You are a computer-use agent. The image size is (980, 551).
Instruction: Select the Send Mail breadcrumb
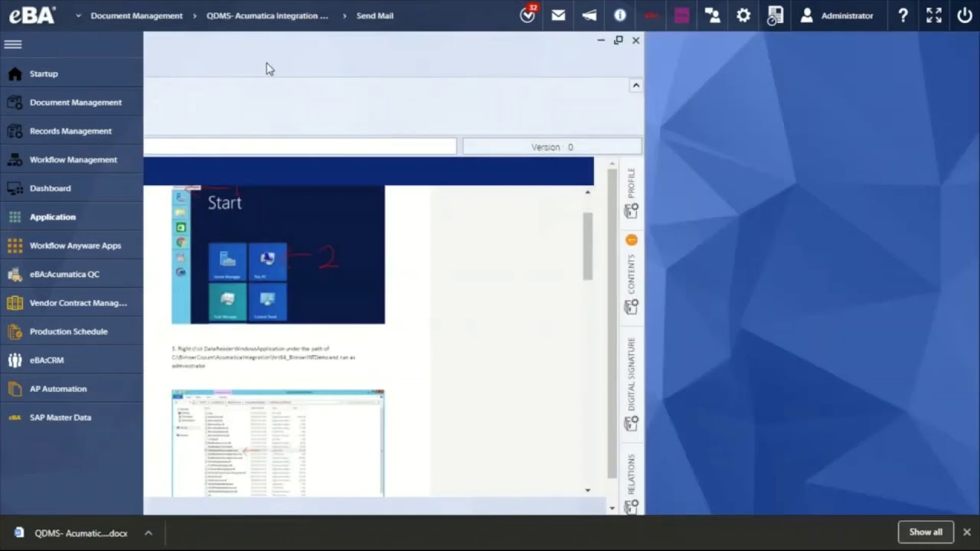[x=374, y=15]
